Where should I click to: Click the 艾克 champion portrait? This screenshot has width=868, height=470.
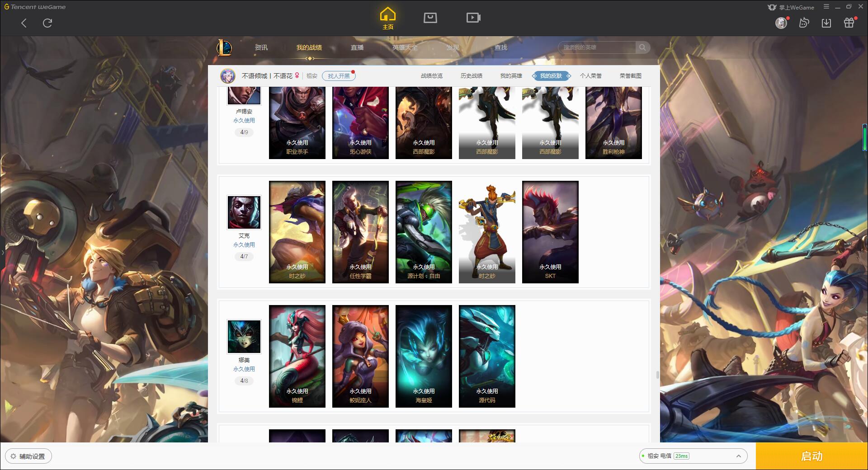pyautogui.click(x=244, y=212)
